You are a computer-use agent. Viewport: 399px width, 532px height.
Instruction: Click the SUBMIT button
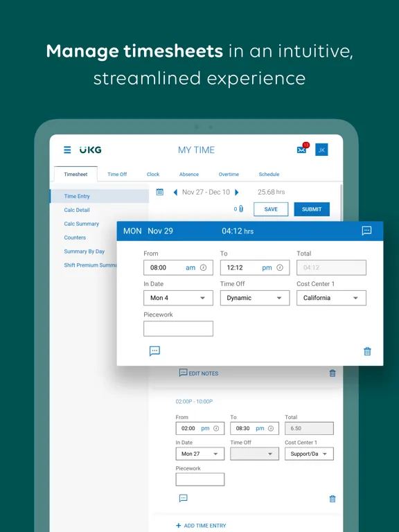point(312,209)
